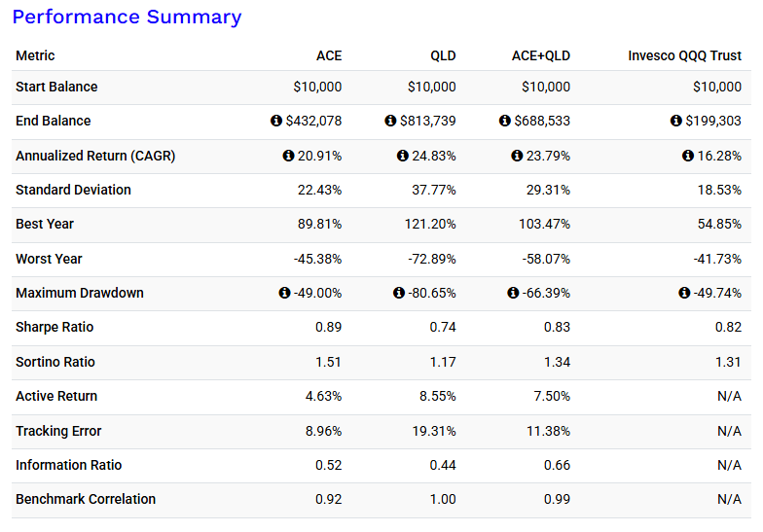Viewport: 763px width, 532px height.
Task: Click info icon beside ACE CAGR 20.91%
Action: (288, 156)
